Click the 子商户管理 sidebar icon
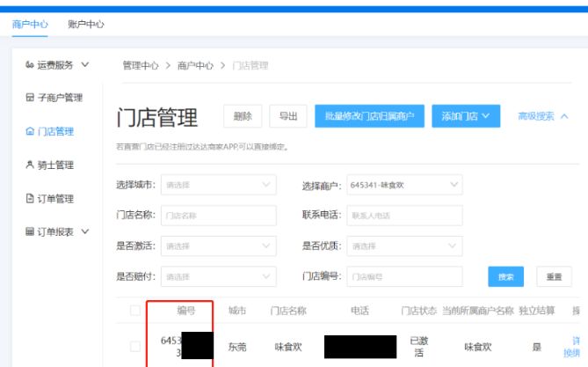588x367 pixels. 30,98
